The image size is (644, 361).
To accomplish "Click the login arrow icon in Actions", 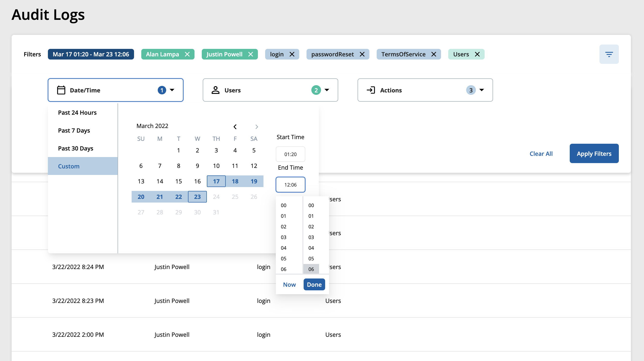I will coord(371,90).
